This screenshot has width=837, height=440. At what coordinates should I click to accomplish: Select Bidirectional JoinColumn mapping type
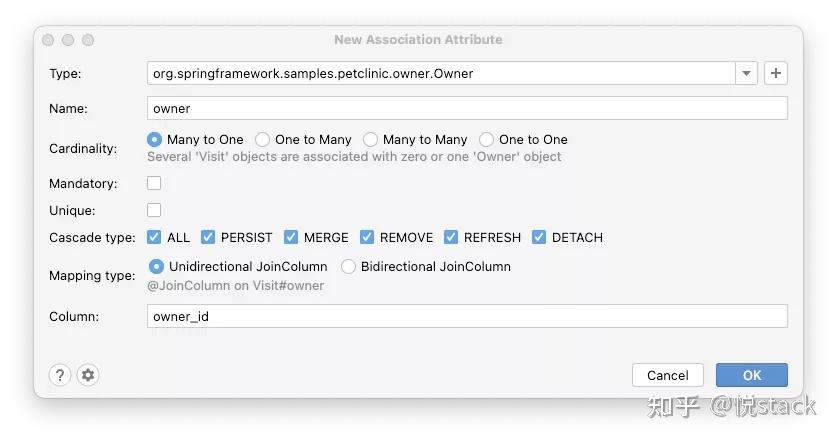click(349, 267)
